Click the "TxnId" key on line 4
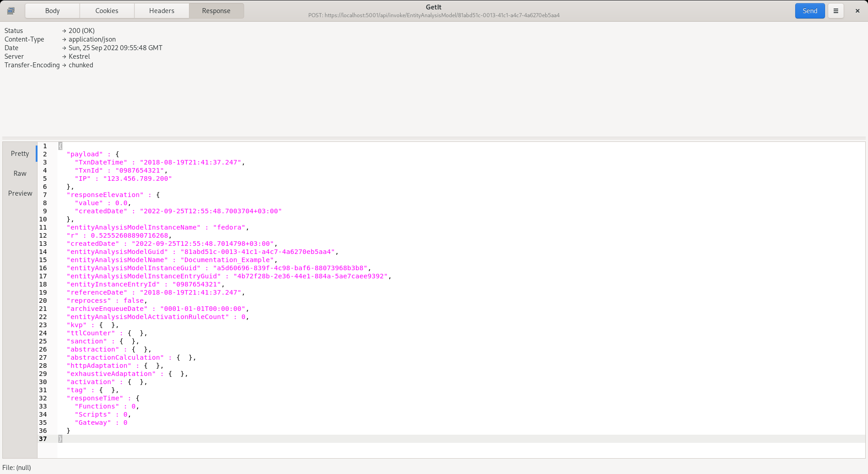 click(x=89, y=171)
